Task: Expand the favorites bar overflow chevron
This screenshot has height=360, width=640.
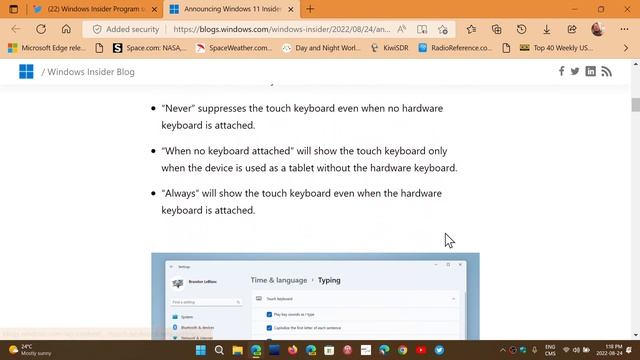Action: [x=626, y=48]
